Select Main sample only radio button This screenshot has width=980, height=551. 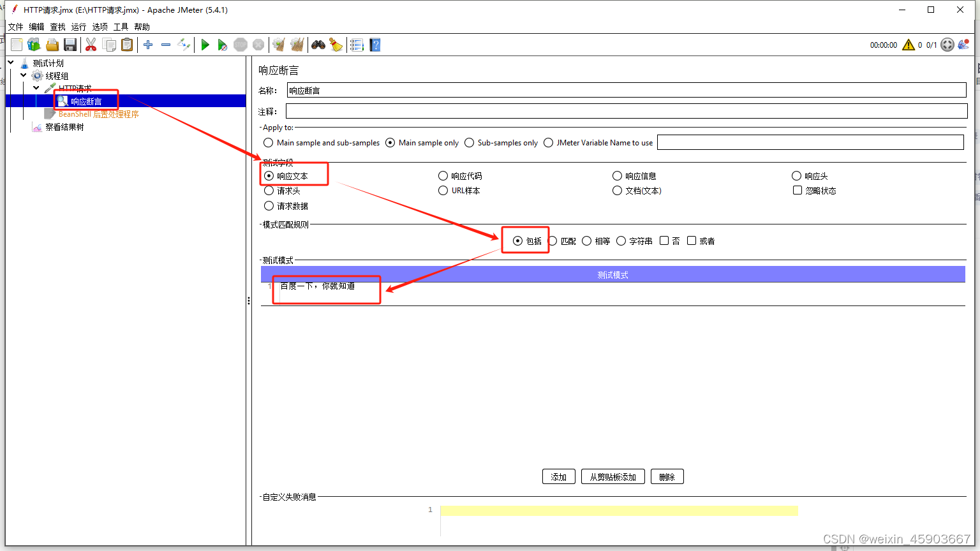click(x=422, y=143)
